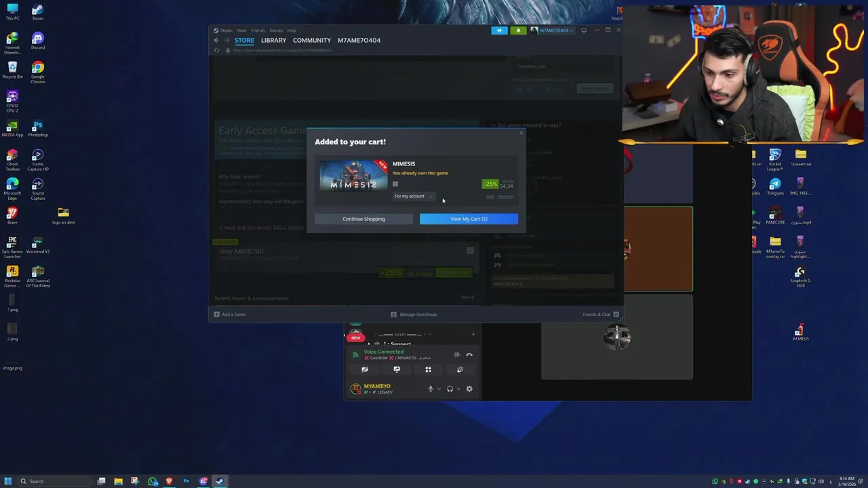The height and width of the screenshot is (488, 868).
Task: Open the Discord soundboard button
Action: click(x=460, y=369)
